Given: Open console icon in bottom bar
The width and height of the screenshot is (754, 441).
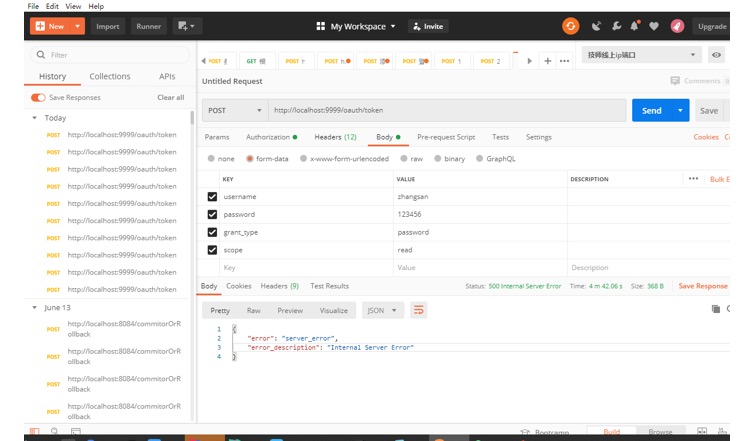Looking at the screenshot, I should click(75, 431).
